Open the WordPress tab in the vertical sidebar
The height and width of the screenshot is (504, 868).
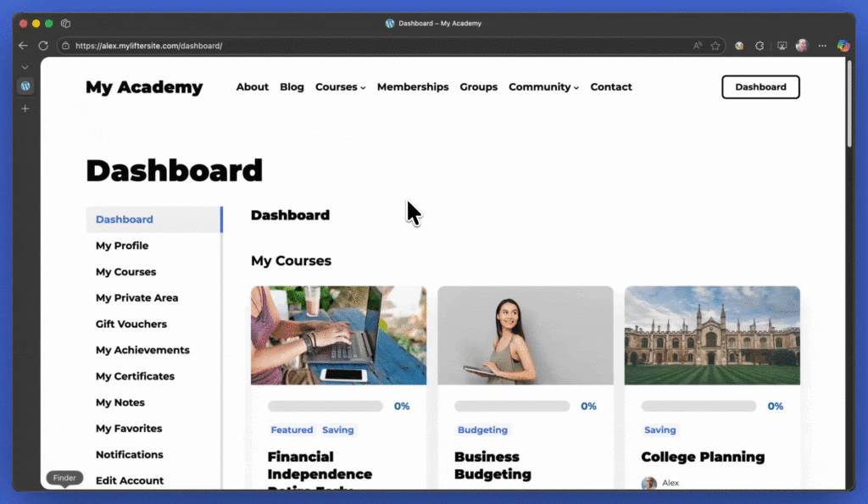25,86
